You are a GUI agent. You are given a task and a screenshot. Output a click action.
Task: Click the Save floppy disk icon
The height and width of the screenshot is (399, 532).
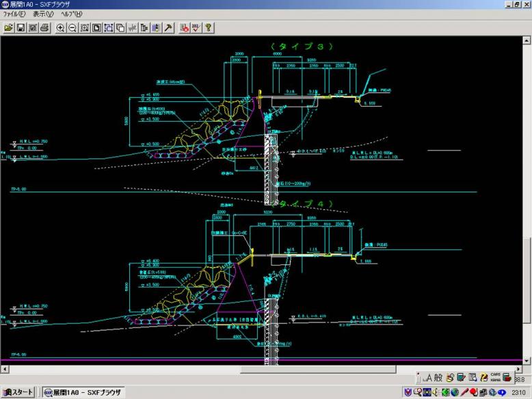tap(21, 28)
